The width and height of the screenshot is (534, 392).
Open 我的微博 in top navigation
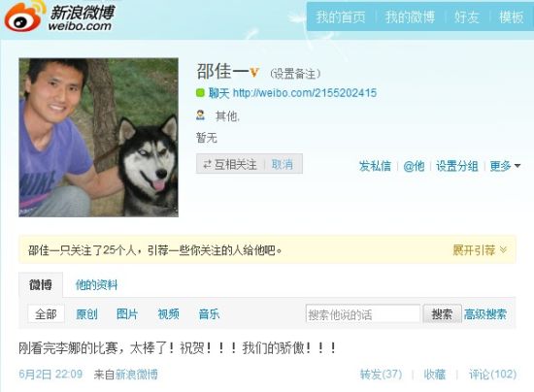click(x=410, y=17)
